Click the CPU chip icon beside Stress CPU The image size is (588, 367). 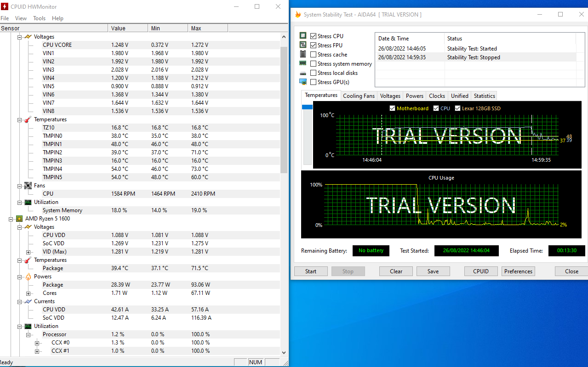pyautogui.click(x=303, y=36)
